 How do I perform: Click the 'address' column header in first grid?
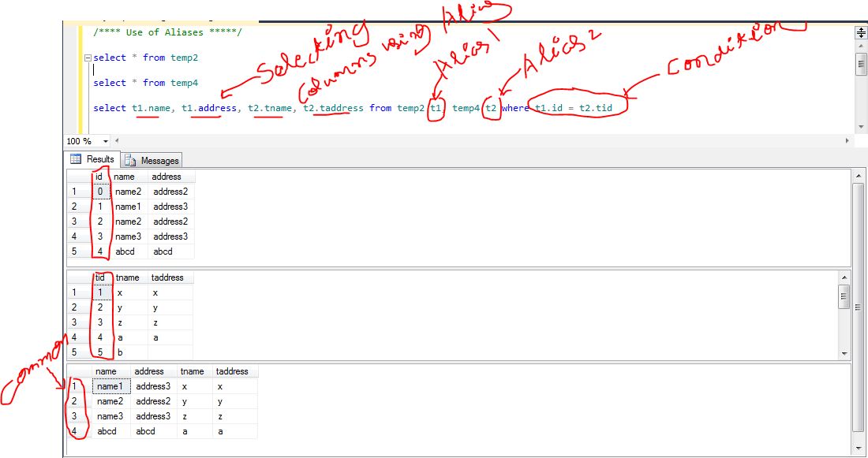click(x=166, y=177)
